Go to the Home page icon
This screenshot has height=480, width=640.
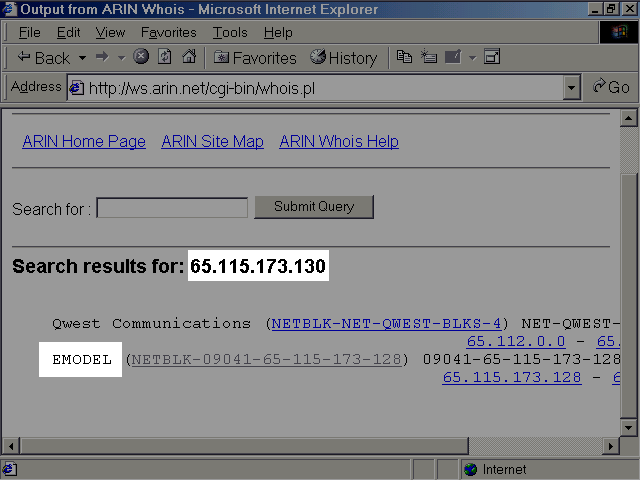pos(189,57)
